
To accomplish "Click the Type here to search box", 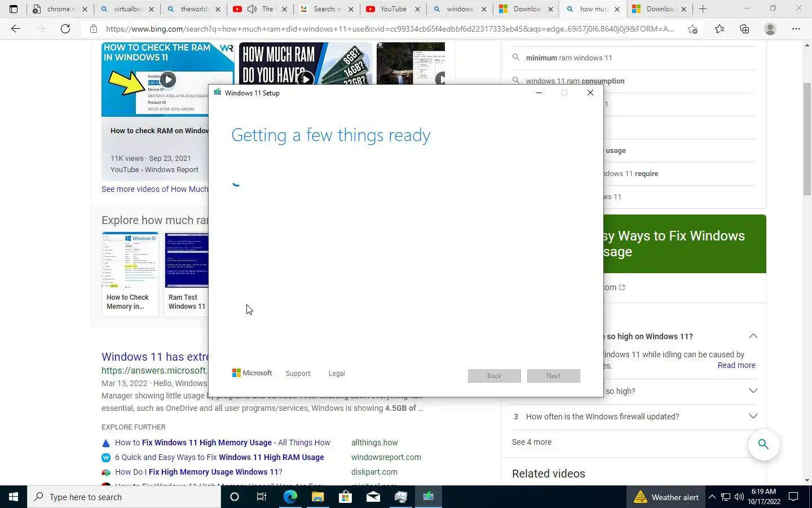I will point(124,497).
